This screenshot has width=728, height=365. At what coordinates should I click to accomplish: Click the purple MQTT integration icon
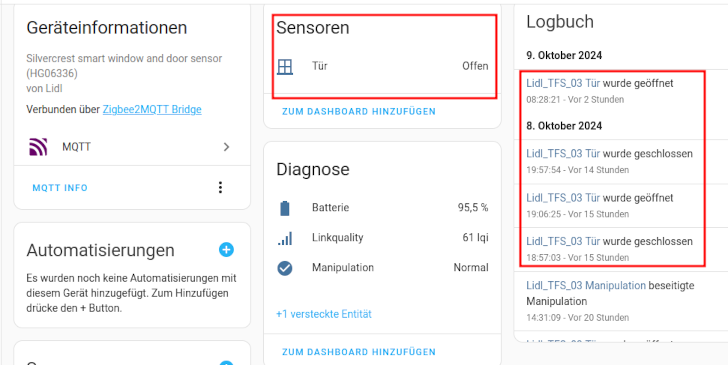click(38, 147)
